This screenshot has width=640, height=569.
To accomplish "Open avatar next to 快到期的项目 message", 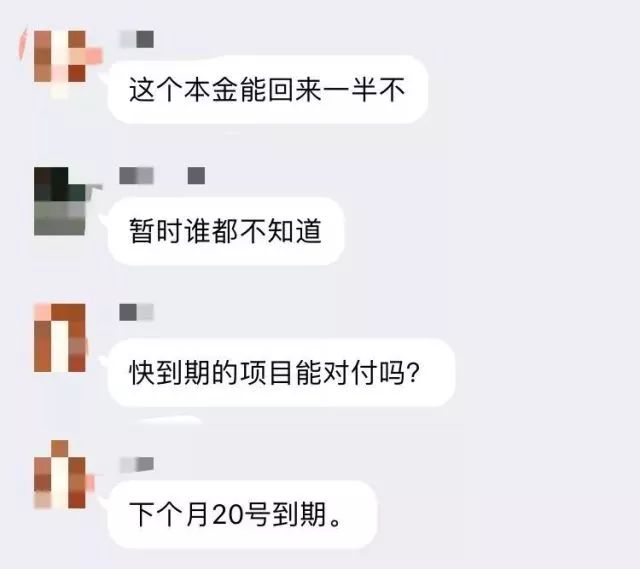I will click(x=60, y=338).
